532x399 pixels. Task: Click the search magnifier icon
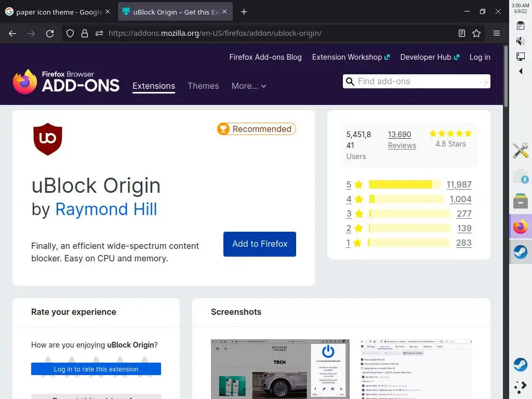click(x=350, y=82)
